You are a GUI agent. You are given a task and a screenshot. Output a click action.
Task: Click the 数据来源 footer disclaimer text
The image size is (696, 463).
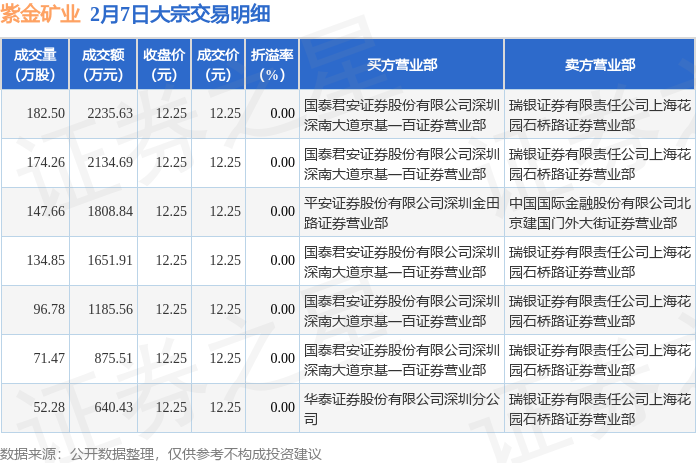161,454
